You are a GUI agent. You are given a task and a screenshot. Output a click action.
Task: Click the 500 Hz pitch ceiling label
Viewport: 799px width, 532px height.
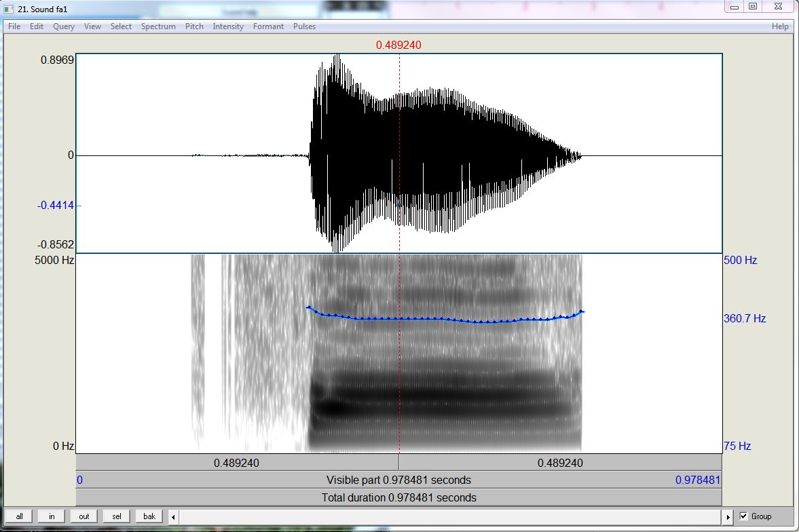click(x=741, y=260)
